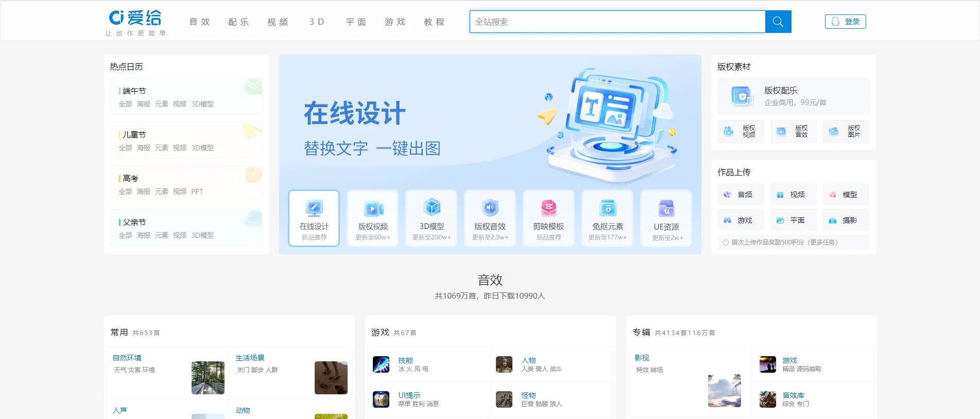
Task: Upload 游戏 work button
Action: pyautogui.click(x=741, y=220)
